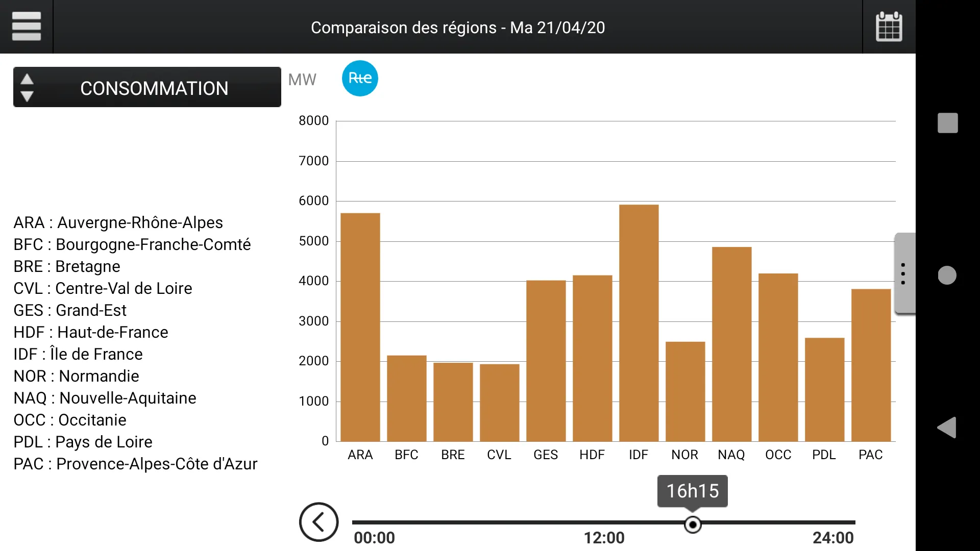This screenshot has width=980, height=551.
Task: Open the calendar date picker
Action: tap(889, 27)
